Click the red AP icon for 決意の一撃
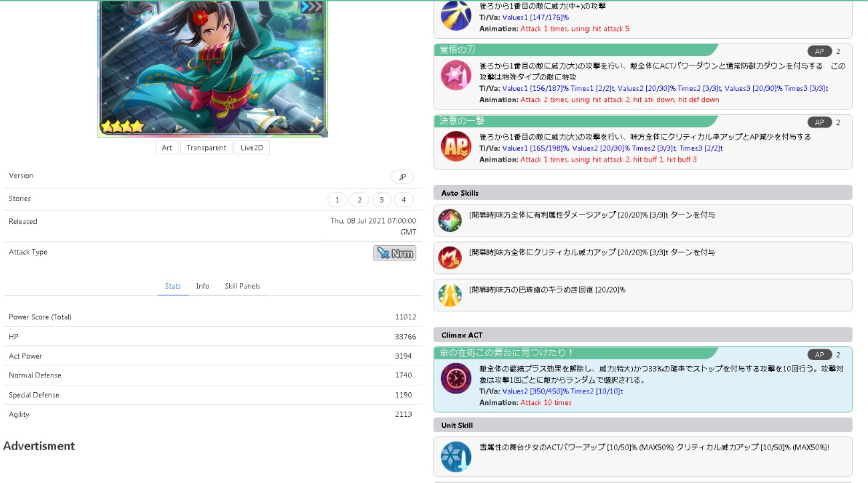Screen dimensions: 868x483 456,146
